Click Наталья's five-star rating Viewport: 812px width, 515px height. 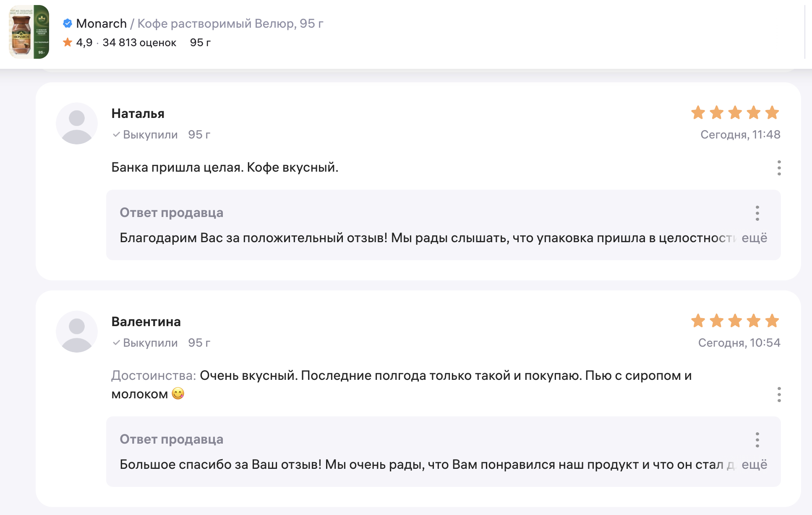(x=735, y=112)
